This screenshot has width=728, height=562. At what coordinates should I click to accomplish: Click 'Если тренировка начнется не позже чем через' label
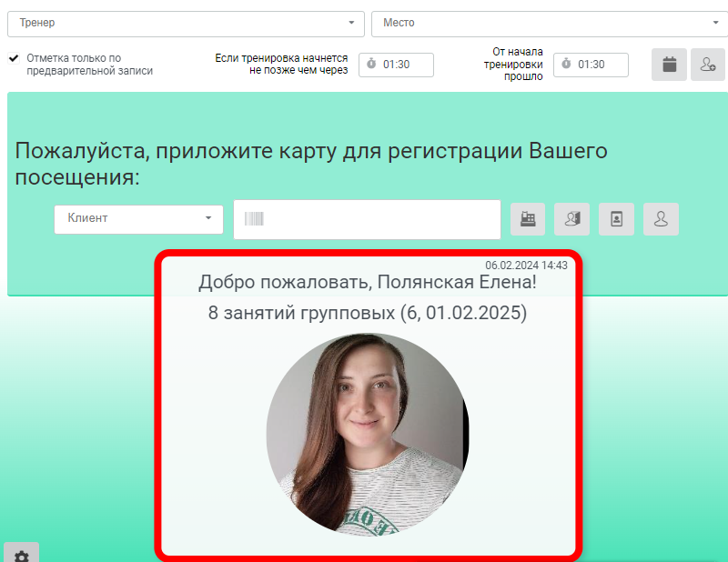pos(281,64)
